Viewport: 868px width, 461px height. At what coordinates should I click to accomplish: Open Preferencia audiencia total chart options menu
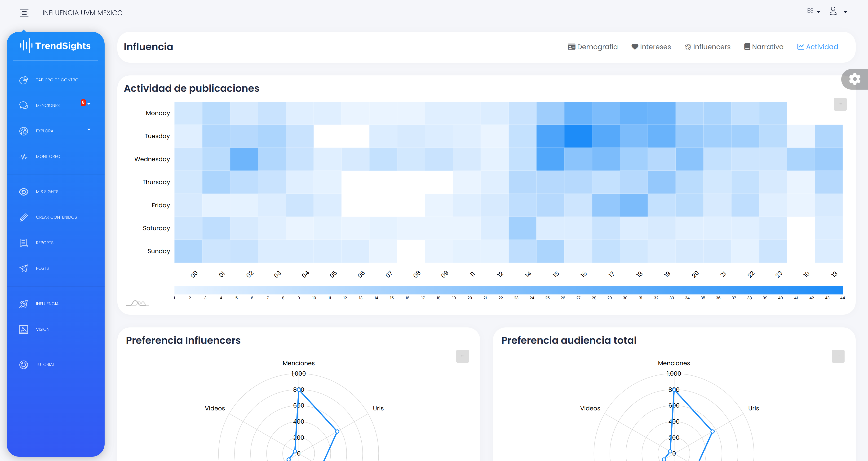838,356
